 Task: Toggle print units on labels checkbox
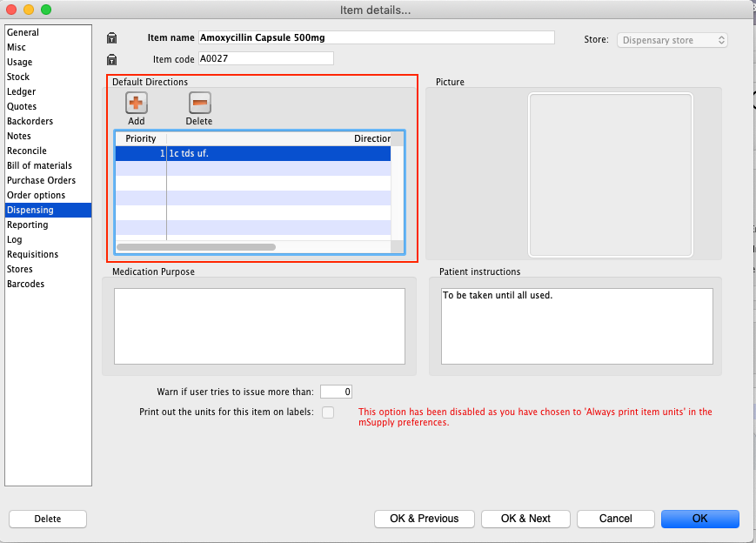(x=328, y=412)
